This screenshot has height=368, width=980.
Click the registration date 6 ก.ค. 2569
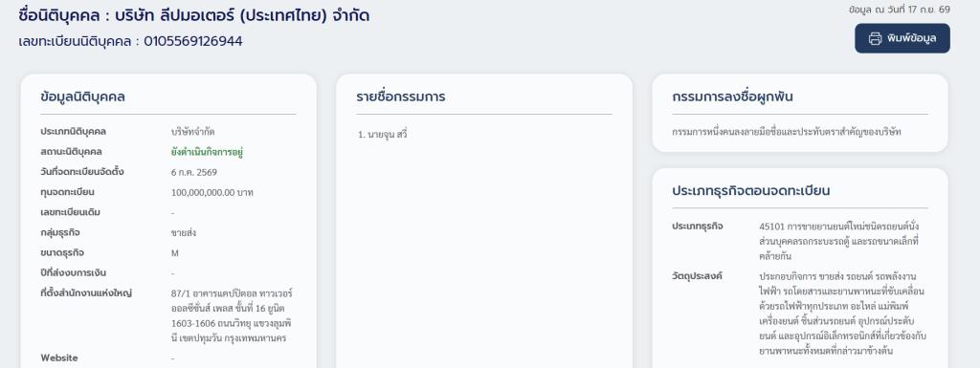pyautogui.click(x=193, y=172)
